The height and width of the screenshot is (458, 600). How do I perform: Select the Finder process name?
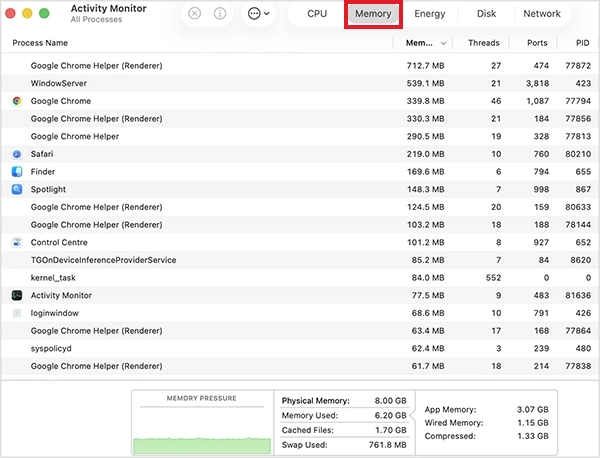(42, 172)
